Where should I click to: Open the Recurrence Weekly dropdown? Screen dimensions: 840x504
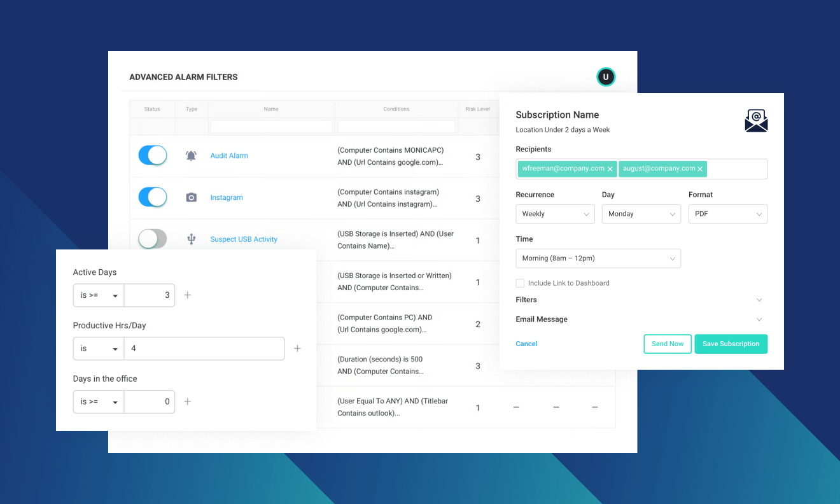coord(555,214)
